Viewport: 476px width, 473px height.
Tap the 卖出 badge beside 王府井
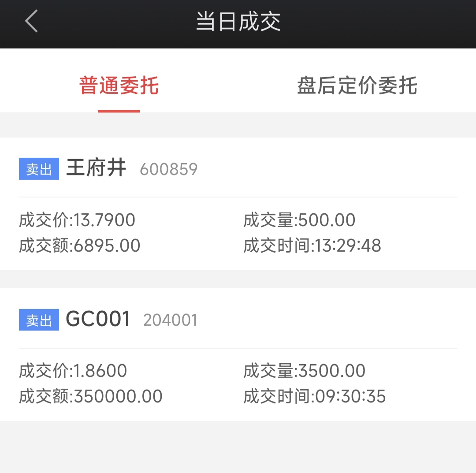pyautogui.click(x=39, y=169)
